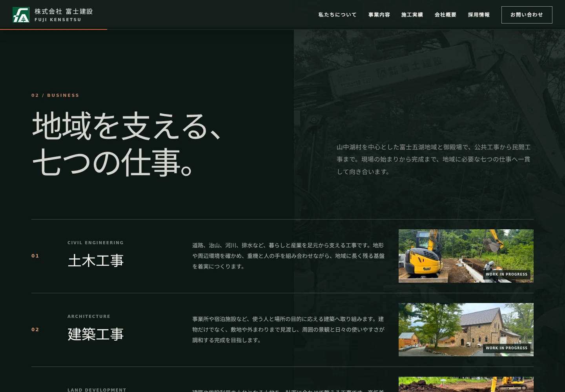
Task: Click the CIVIL ENGINEERING label
Action: coord(95,243)
